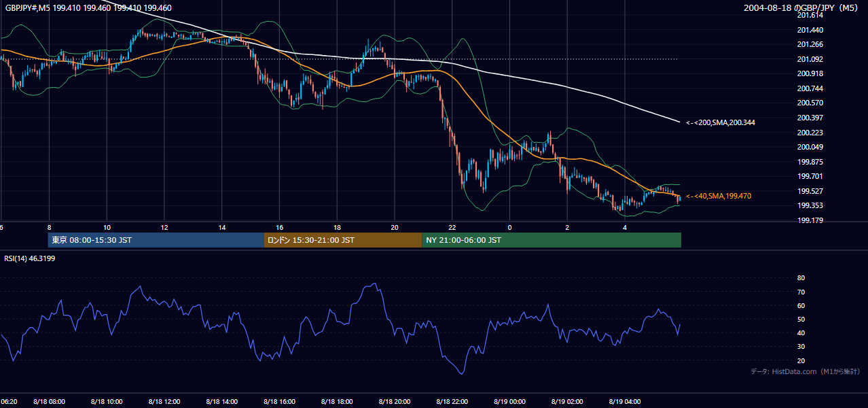Image resolution: width=868 pixels, height=408 pixels.
Task: Click price axis value 200.744
Action: tap(810, 88)
